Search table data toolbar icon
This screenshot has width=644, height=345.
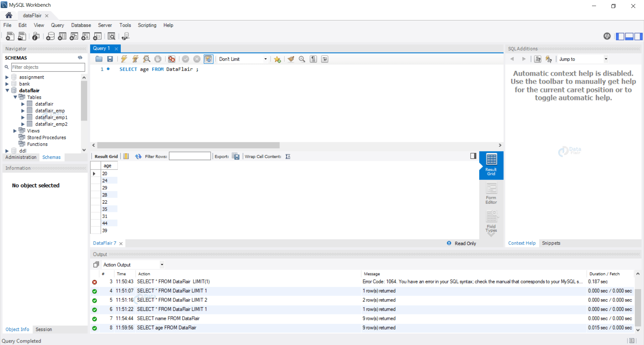click(x=111, y=36)
